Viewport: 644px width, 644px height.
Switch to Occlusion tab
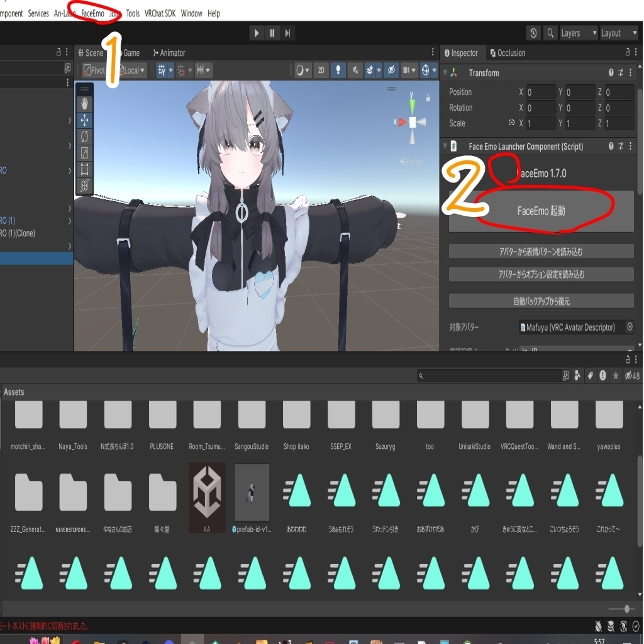(x=508, y=53)
